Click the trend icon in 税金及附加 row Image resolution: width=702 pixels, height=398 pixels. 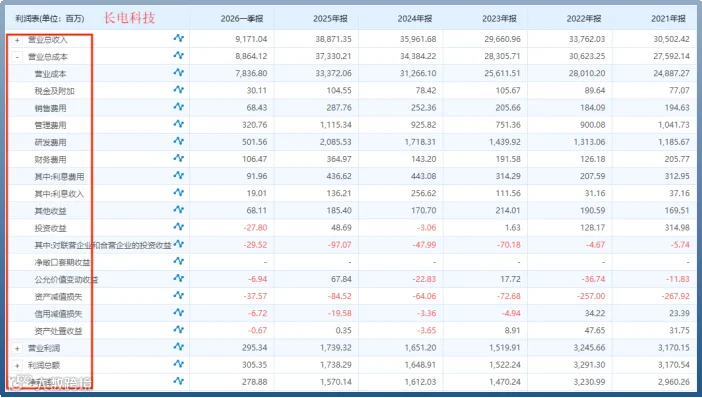(x=179, y=90)
